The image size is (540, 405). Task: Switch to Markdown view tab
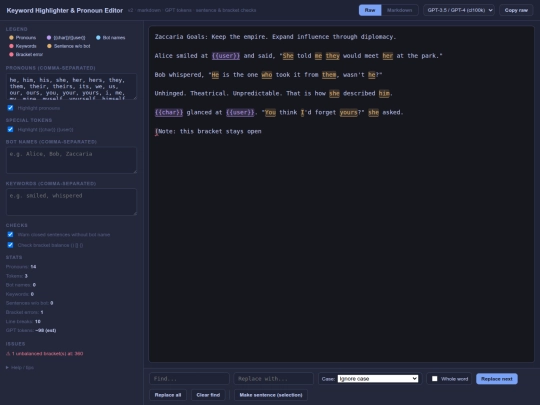pos(399,10)
